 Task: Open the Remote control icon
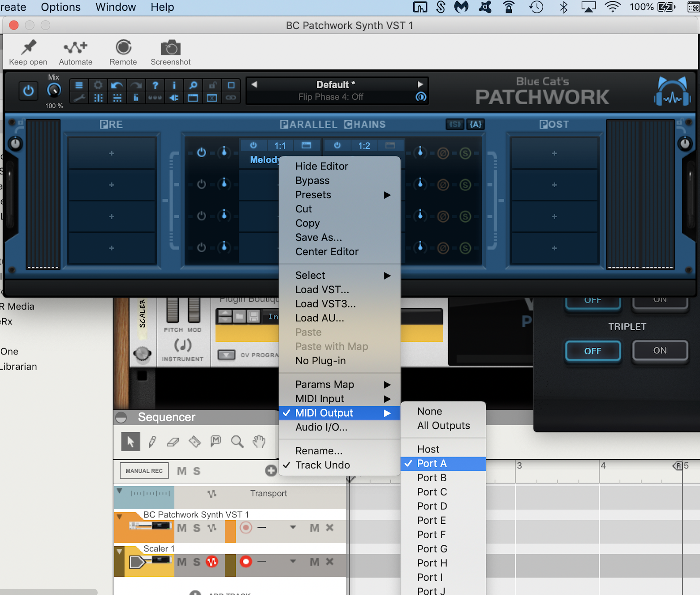pyautogui.click(x=123, y=47)
